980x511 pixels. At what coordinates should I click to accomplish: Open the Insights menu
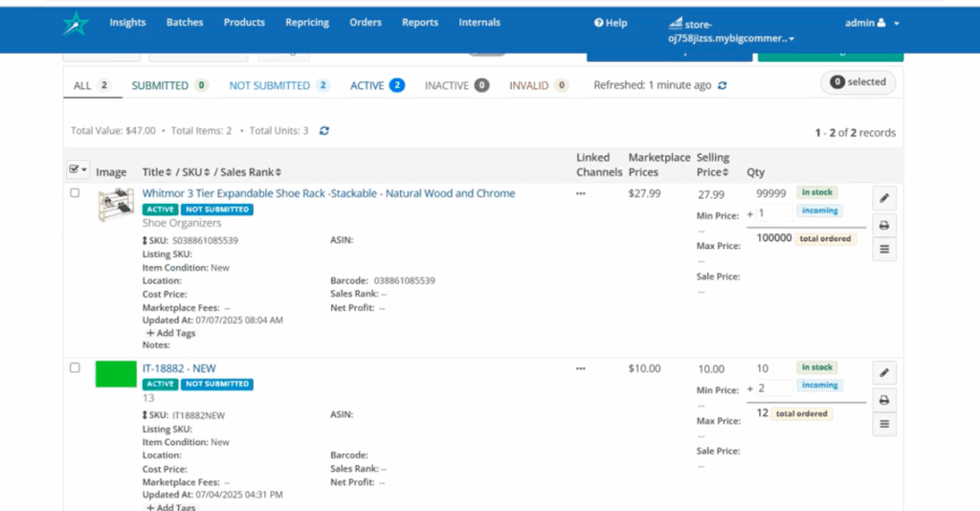(x=127, y=23)
